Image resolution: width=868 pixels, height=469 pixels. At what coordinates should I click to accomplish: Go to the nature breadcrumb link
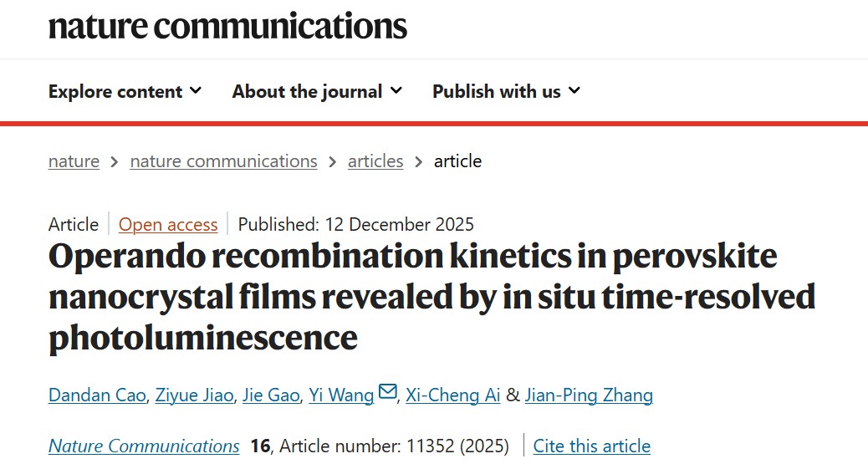point(74,161)
